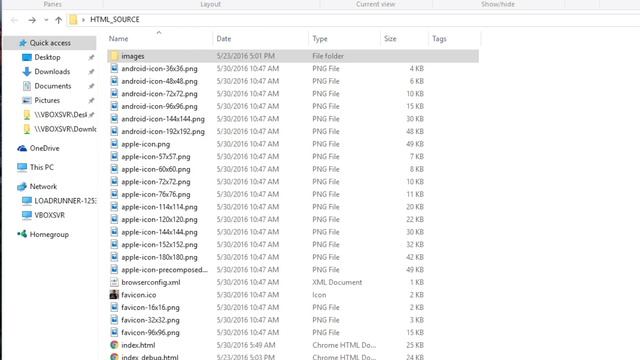Image resolution: width=640 pixels, height=360 pixels.
Task: Open the \\VBOXSVR\Downloads shared folder
Action: click(65, 129)
